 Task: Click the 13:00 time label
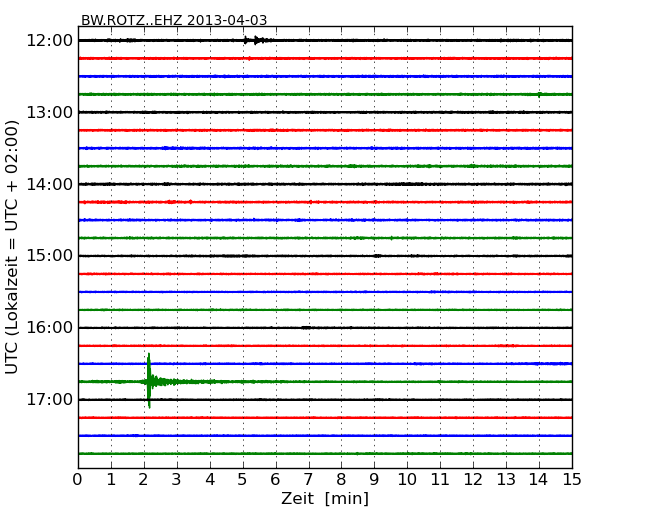click(49, 112)
